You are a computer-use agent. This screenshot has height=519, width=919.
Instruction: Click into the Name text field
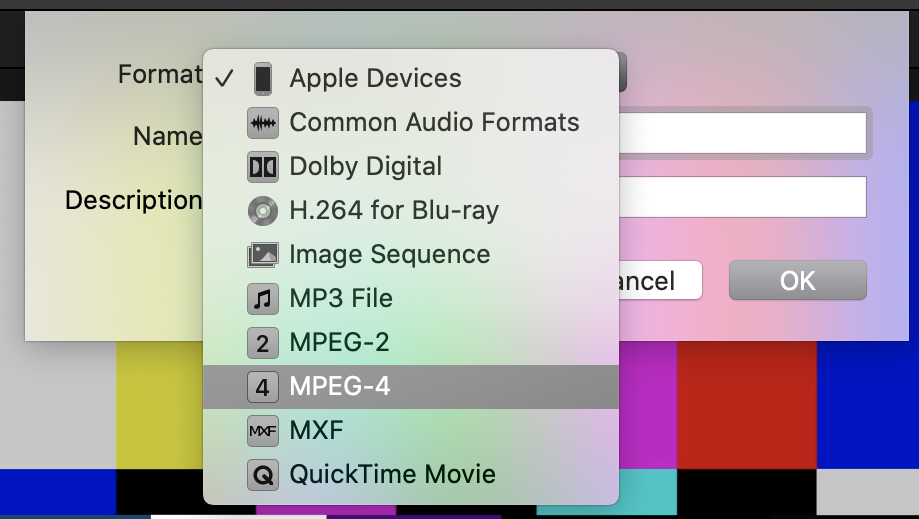pyautogui.click(x=742, y=133)
